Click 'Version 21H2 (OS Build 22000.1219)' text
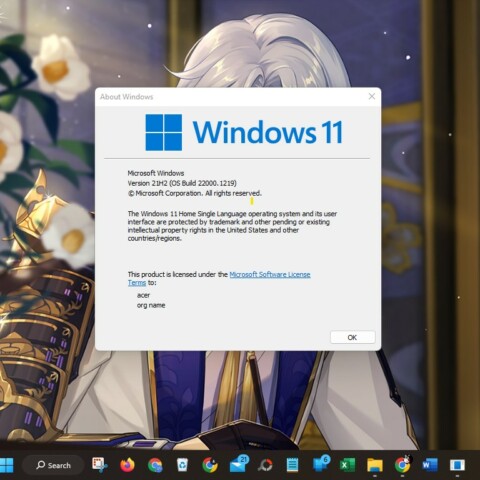 182,183
